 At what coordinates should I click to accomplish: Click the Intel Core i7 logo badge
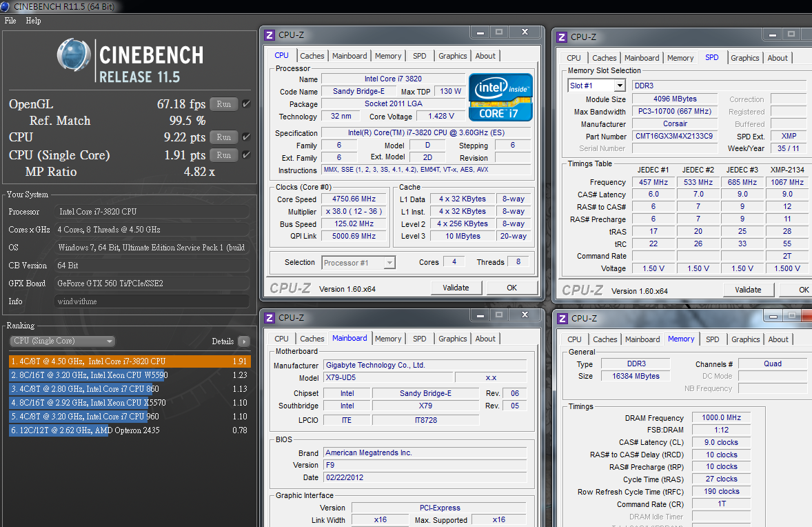coord(500,97)
